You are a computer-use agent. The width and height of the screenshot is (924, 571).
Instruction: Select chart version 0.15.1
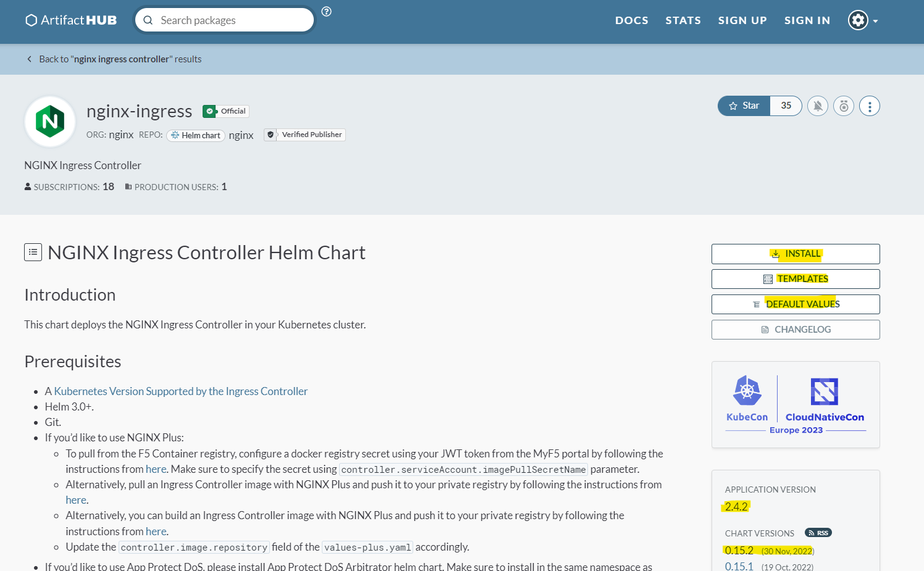pyautogui.click(x=739, y=566)
